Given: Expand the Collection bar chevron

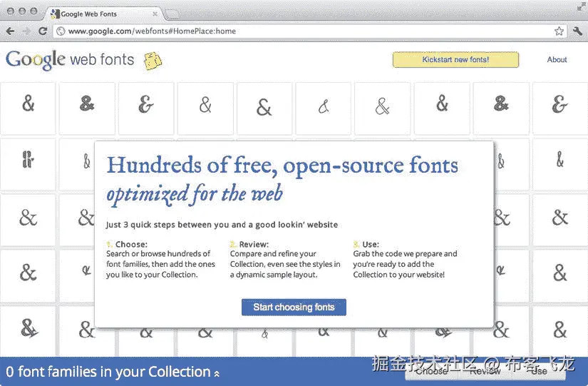Looking at the screenshot, I should coord(217,374).
